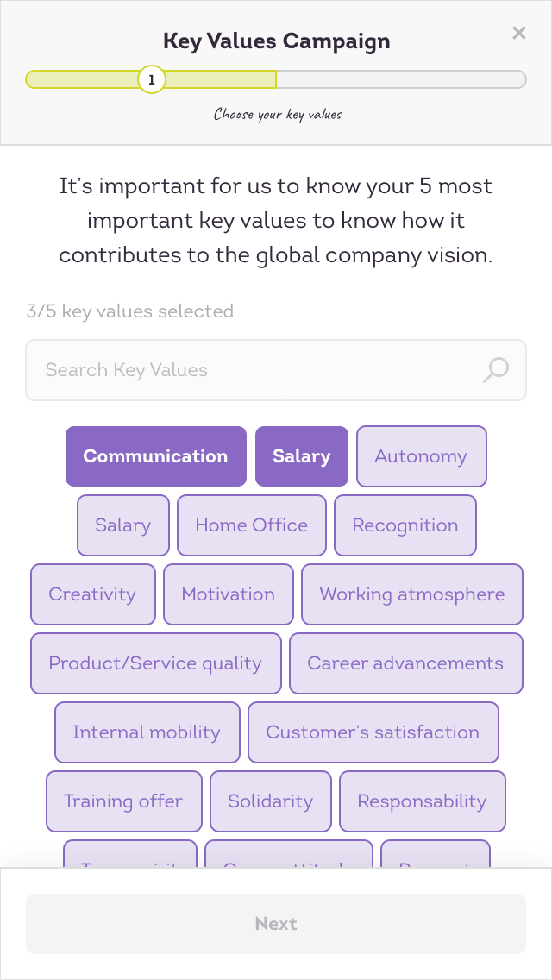Select Customer's satisfaction chip
The height and width of the screenshot is (980, 552).
pyautogui.click(x=373, y=732)
